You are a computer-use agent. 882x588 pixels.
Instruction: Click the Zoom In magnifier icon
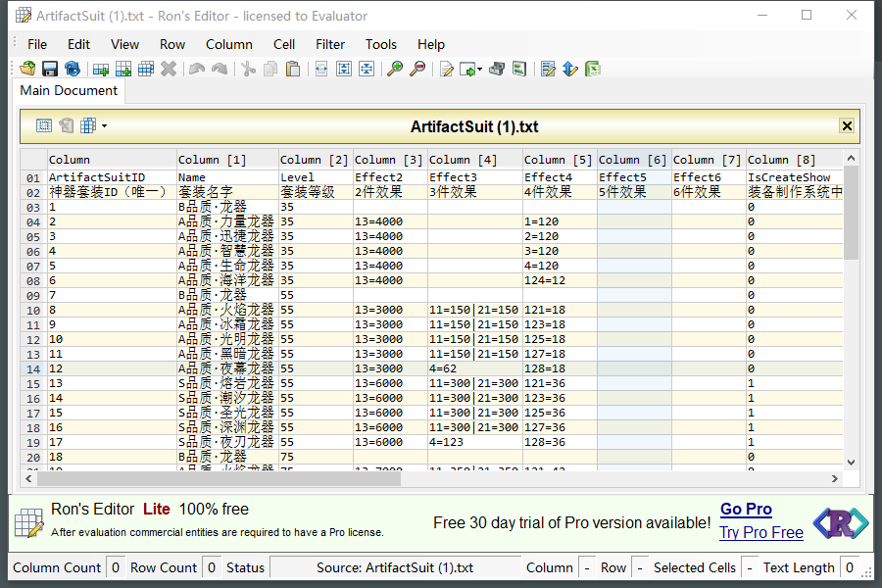pyautogui.click(x=395, y=69)
